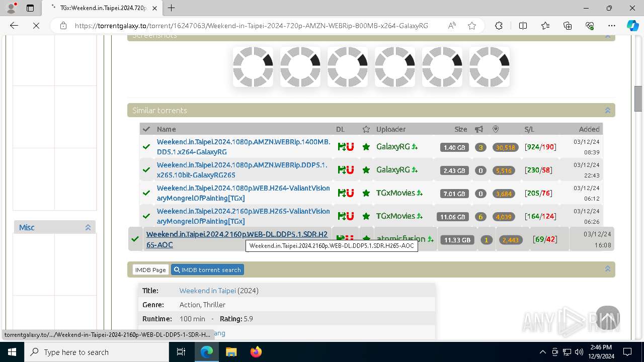Sort torrents by Uploader column
The height and width of the screenshot is (362, 644).
coord(391,129)
